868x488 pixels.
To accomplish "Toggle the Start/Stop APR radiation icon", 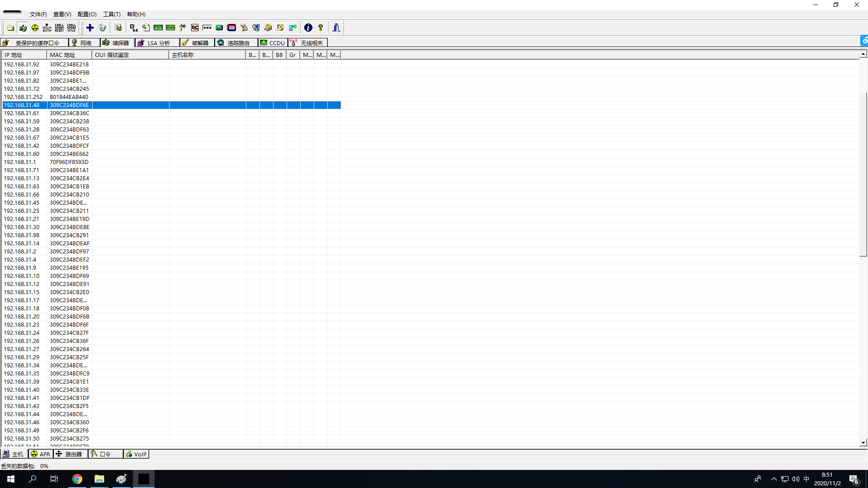I will click(35, 28).
